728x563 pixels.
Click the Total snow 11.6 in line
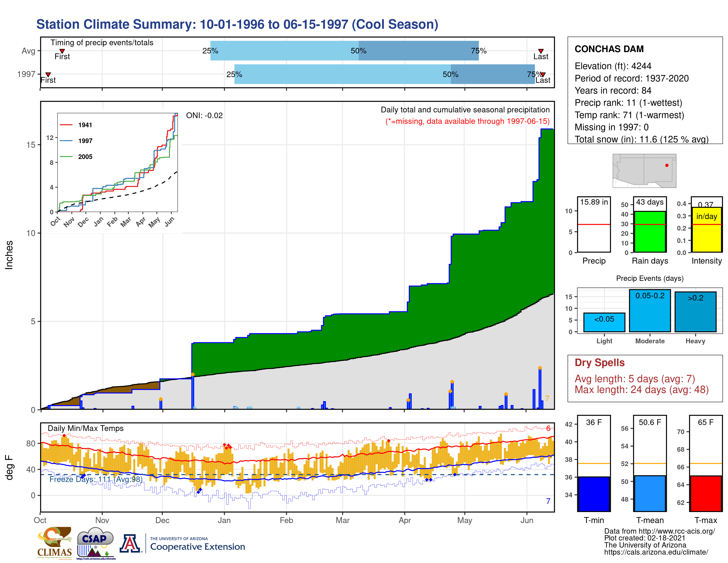[x=642, y=139]
